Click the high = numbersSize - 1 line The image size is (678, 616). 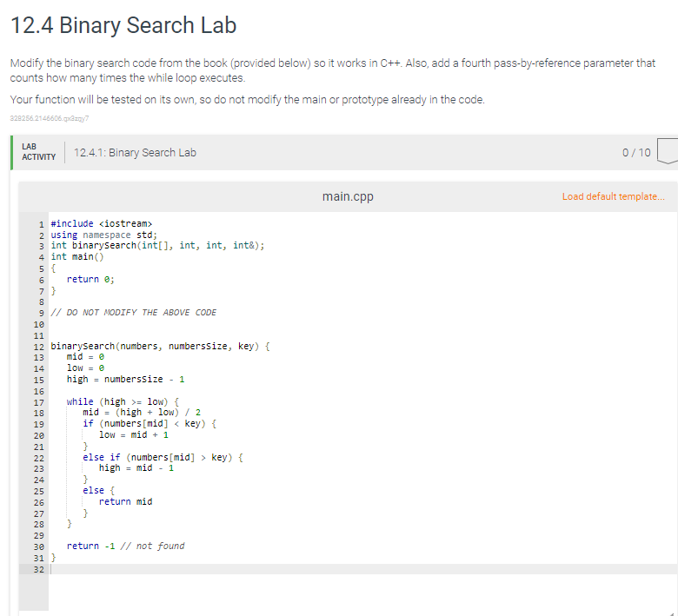click(125, 379)
